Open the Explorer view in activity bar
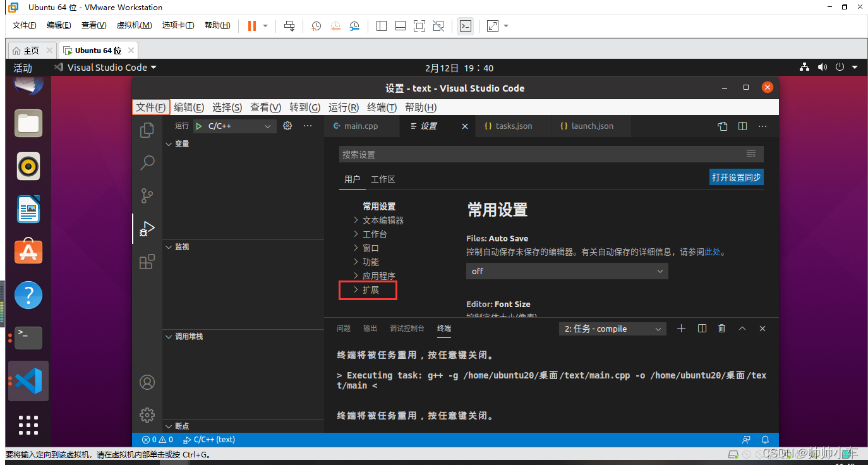 147,130
